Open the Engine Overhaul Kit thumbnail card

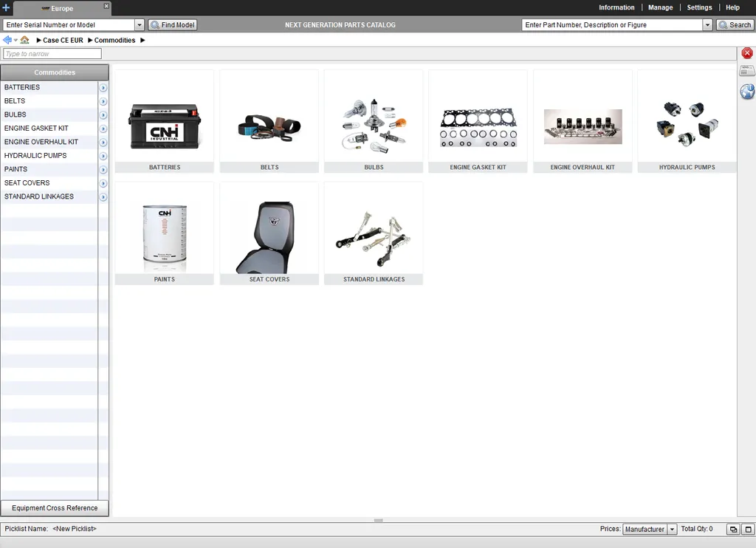pyautogui.click(x=583, y=121)
